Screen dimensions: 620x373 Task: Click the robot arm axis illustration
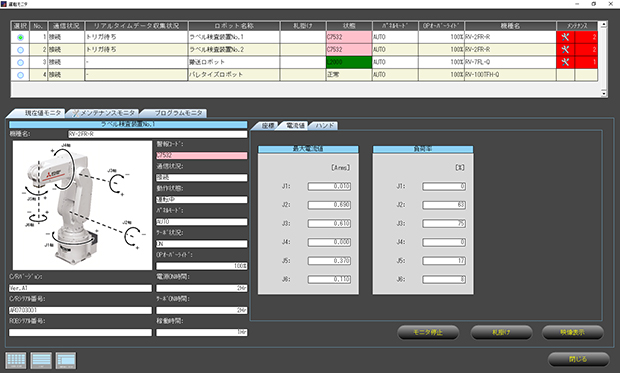[x=82, y=205]
